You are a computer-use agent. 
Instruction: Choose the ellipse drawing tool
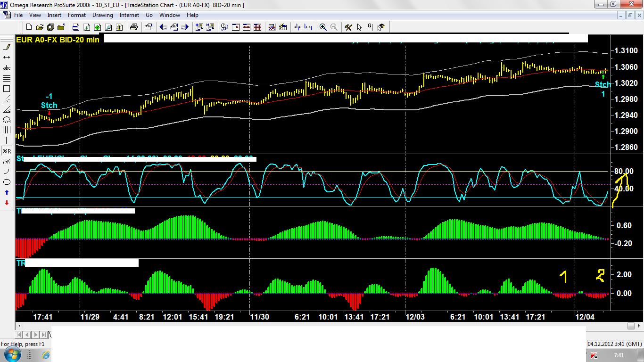point(7,182)
